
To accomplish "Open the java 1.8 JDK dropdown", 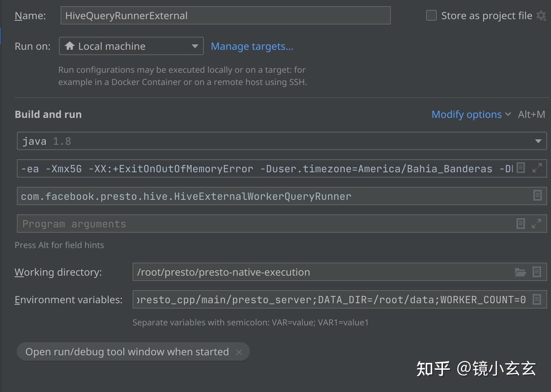I will coord(538,141).
